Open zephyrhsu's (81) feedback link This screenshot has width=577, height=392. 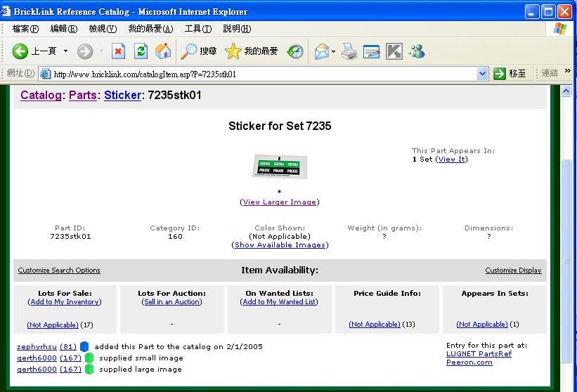68,347
